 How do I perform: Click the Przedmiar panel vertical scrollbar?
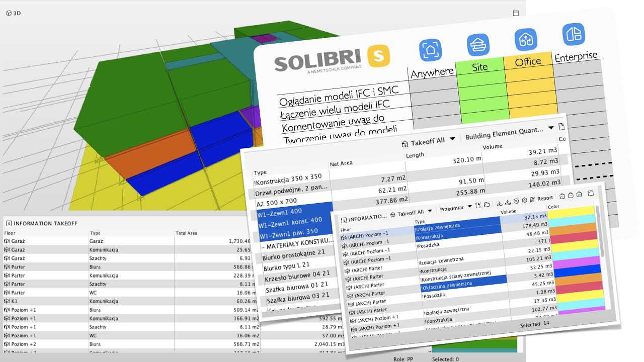[x=600, y=230]
